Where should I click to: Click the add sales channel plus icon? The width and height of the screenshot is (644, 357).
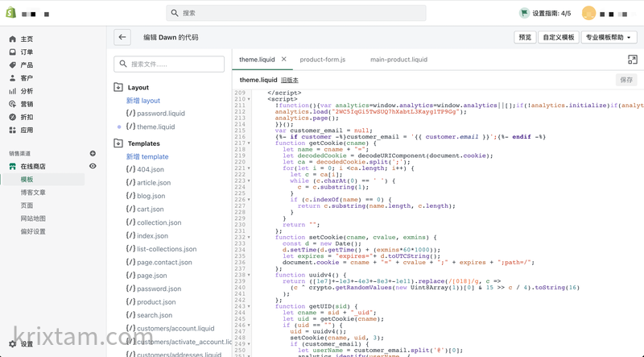[x=93, y=153]
